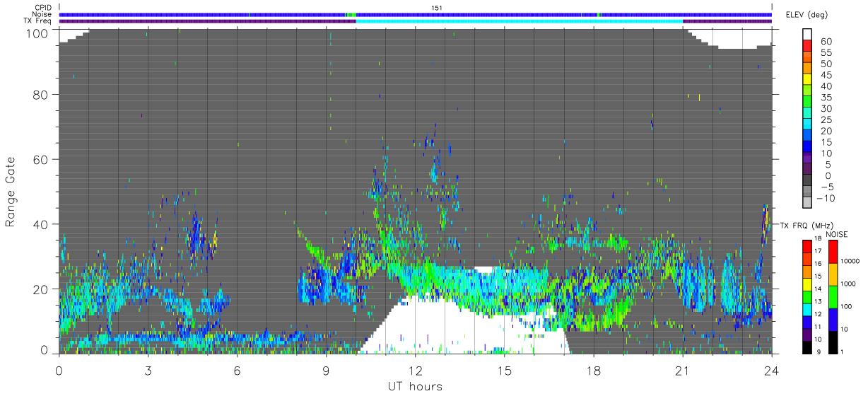
Task: Click UT hours tick label 24
Action: click(x=772, y=371)
